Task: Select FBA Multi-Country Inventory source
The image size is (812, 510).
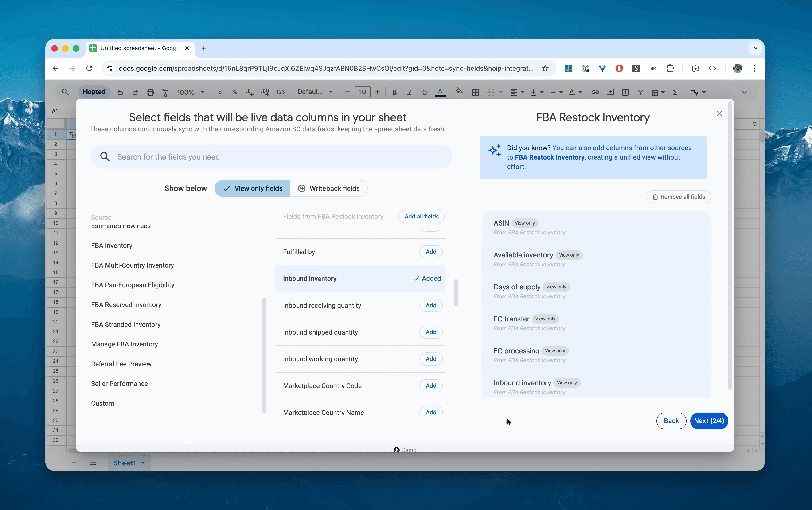Action: click(133, 265)
